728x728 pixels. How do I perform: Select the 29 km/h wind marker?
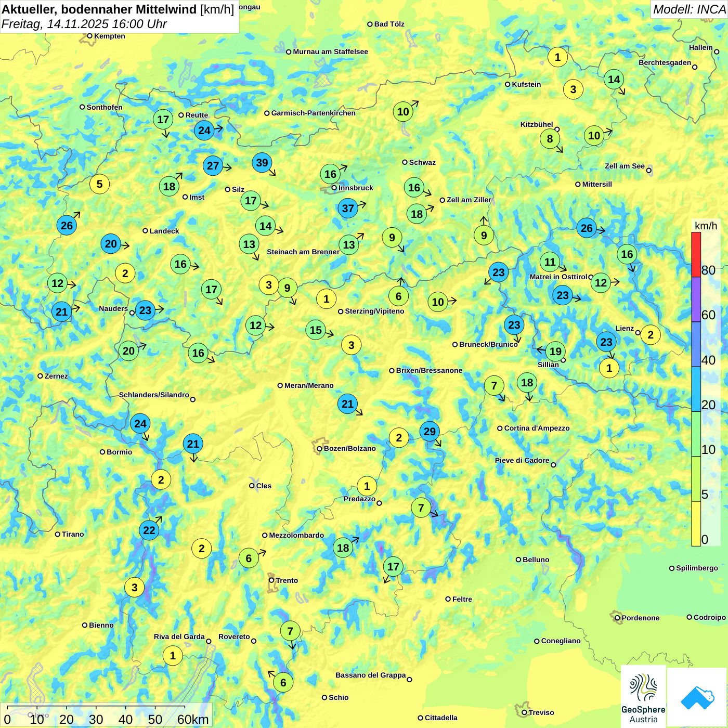(x=430, y=431)
